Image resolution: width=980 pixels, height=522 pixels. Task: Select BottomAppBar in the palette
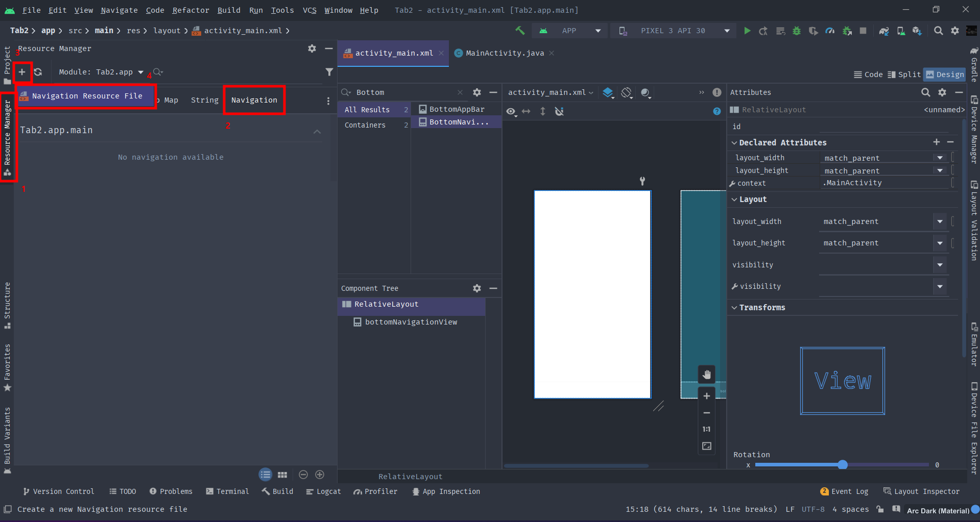[x=457, y=109]
